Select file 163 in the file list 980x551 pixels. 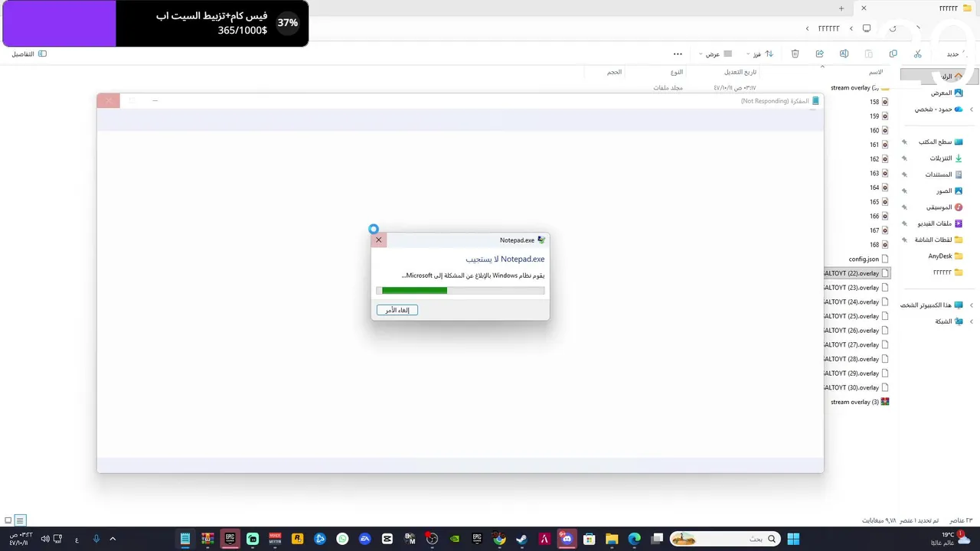pyautogui.click(x=879, y=174)
